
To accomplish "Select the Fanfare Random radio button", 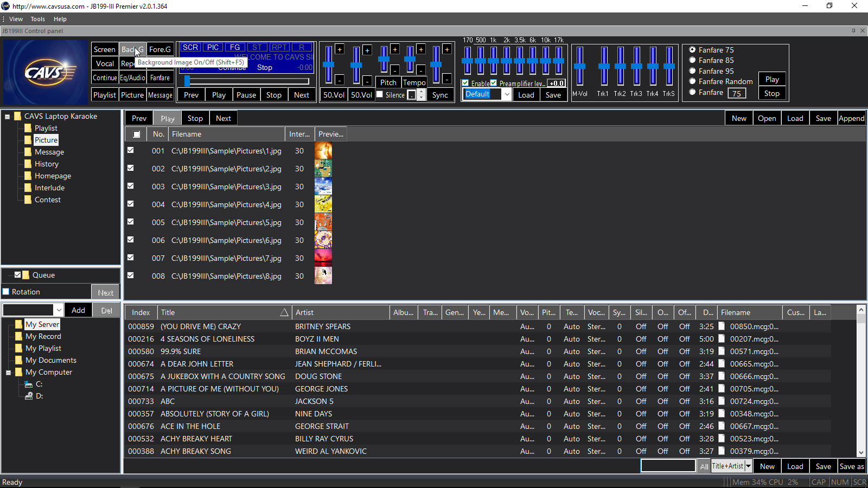I will coord(692,81).
